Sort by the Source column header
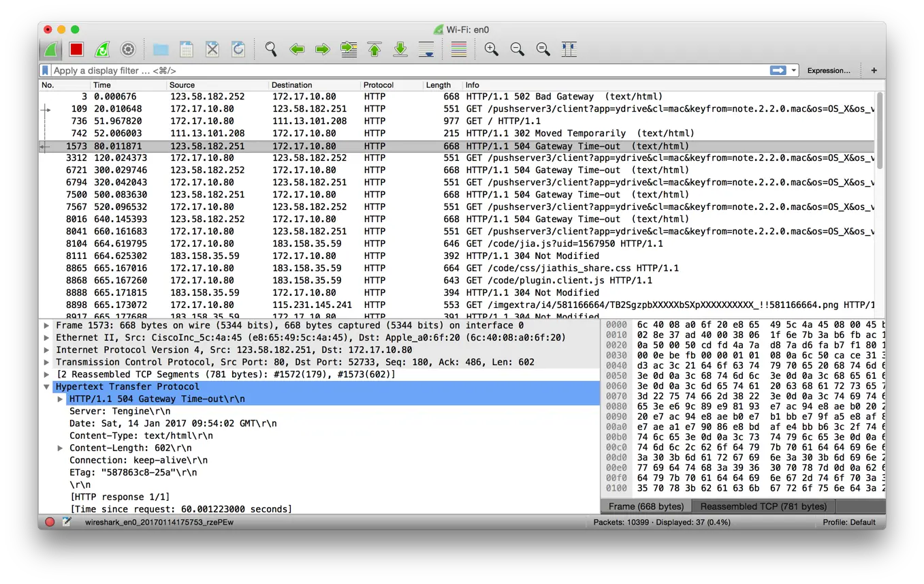 click(218, 85)
